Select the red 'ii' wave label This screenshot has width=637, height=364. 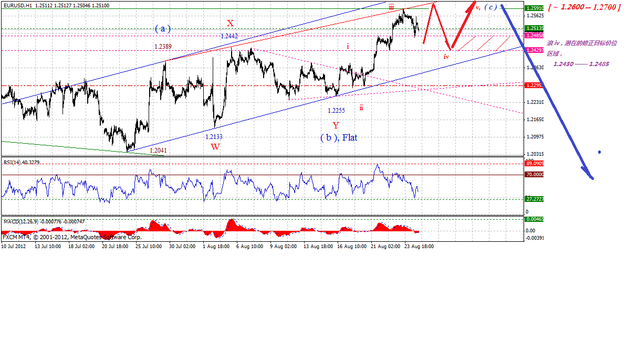pyautogui.click(x=361, y=107)
